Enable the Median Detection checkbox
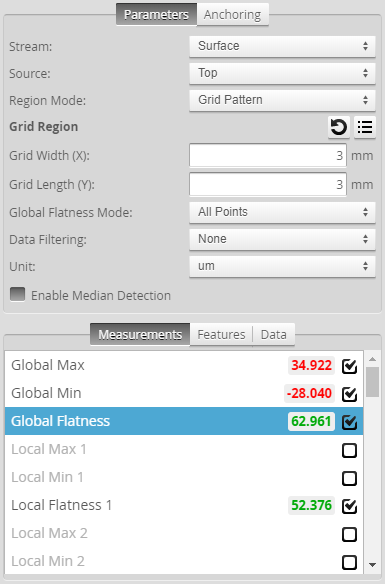Image resolution: width=385 pixels, height=584 pixels. point(18,294)
